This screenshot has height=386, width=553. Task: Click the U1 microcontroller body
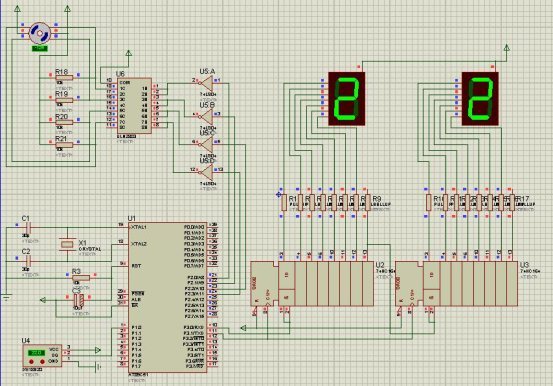coord(168,297)
